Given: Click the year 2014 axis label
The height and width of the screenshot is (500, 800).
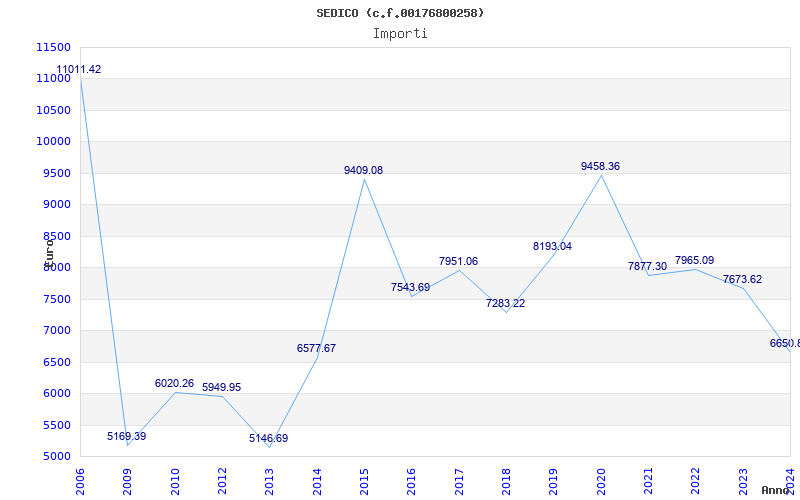Looking at the screenshot, I should pos(317,481).
